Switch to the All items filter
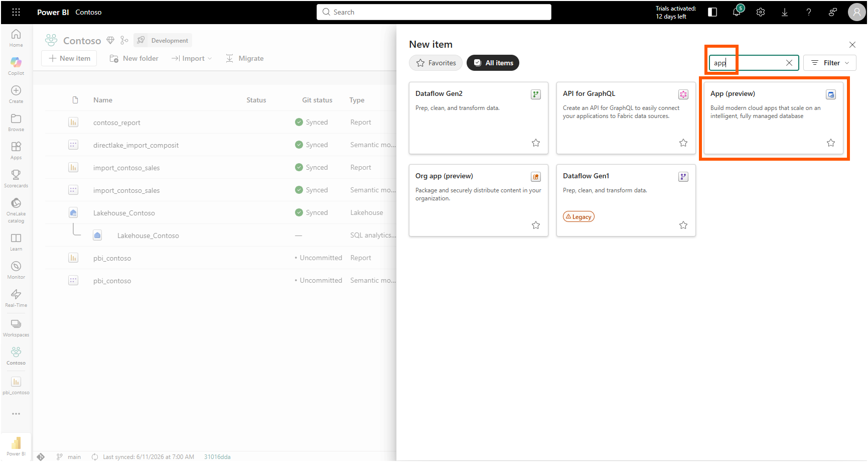This screenshot has height=462, width=868. (x=493, y=63)
